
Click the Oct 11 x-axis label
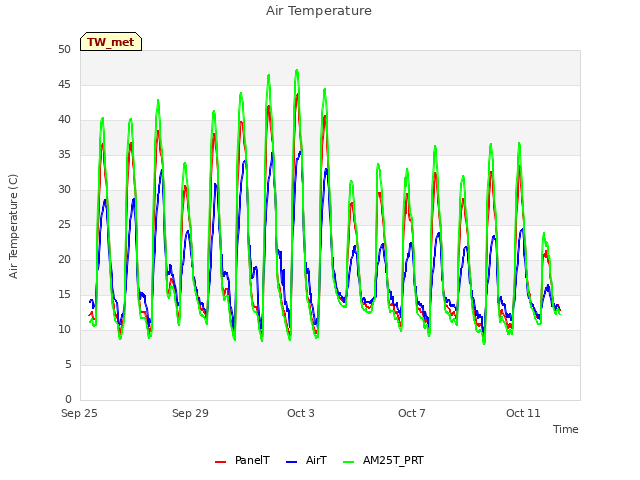[x=523, y=413]
